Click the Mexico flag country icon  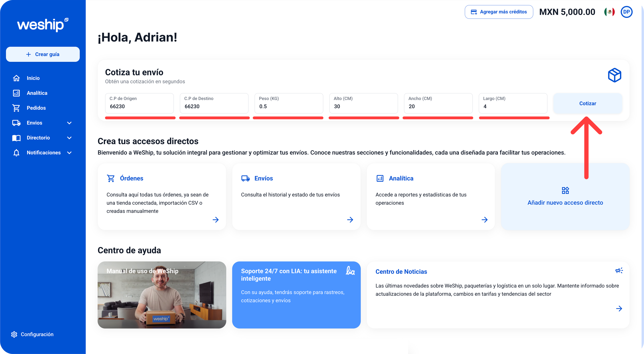pos(610,12)
